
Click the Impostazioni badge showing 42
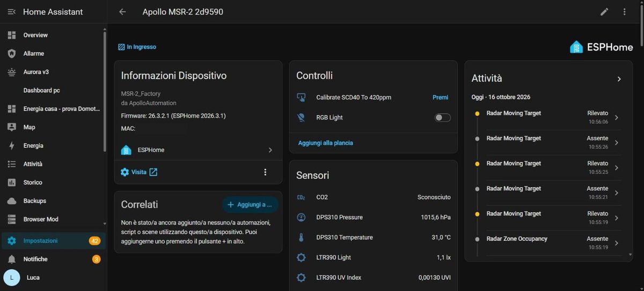[94, 241]
